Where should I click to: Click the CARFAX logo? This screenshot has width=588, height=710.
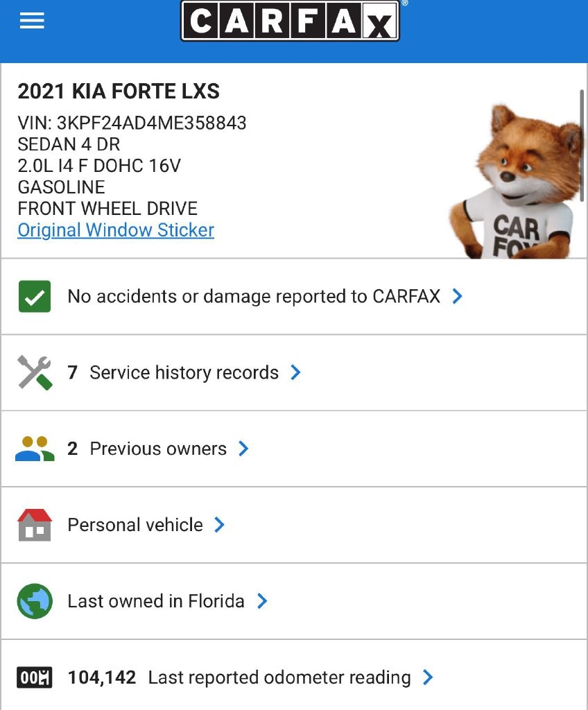pyautogui.click(x=290, y=21)
